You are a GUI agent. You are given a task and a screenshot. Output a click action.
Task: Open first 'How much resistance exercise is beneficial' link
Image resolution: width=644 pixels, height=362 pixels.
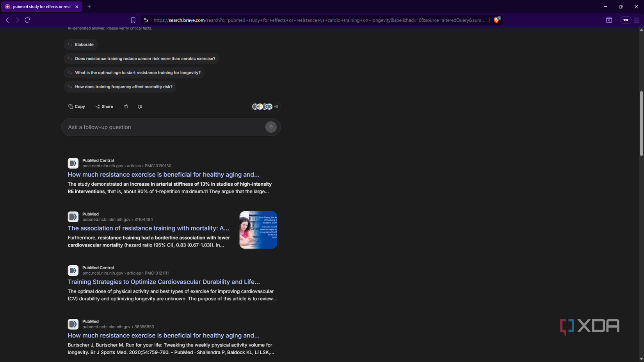[x=164, y=175]
